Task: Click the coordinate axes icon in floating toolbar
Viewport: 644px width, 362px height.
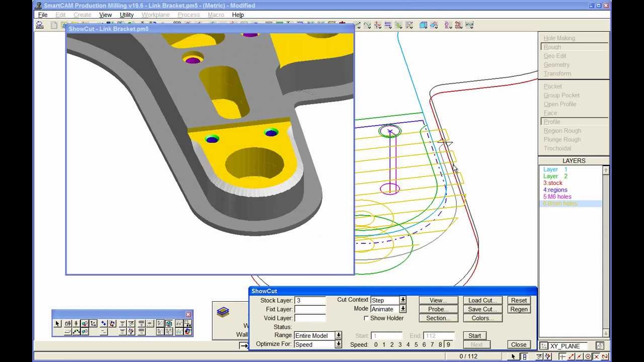Action: (93, 324)
